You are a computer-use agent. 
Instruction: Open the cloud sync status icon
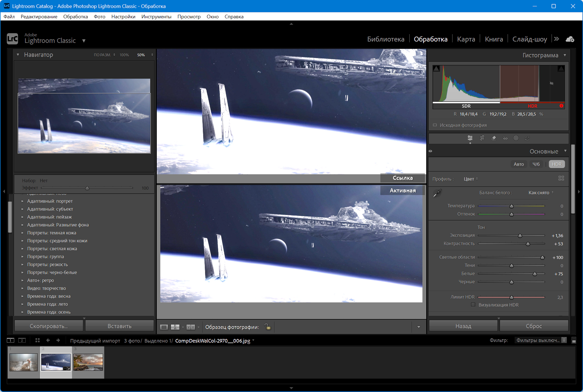[570, 39]
